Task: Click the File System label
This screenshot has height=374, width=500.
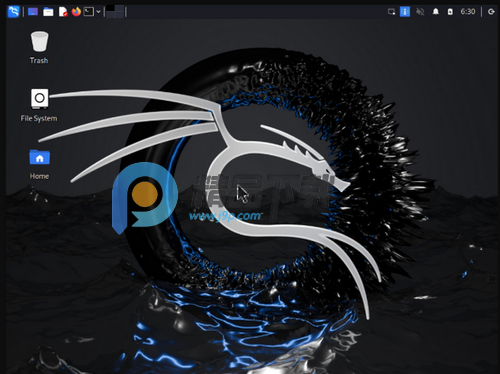Action: click(39, 118)
